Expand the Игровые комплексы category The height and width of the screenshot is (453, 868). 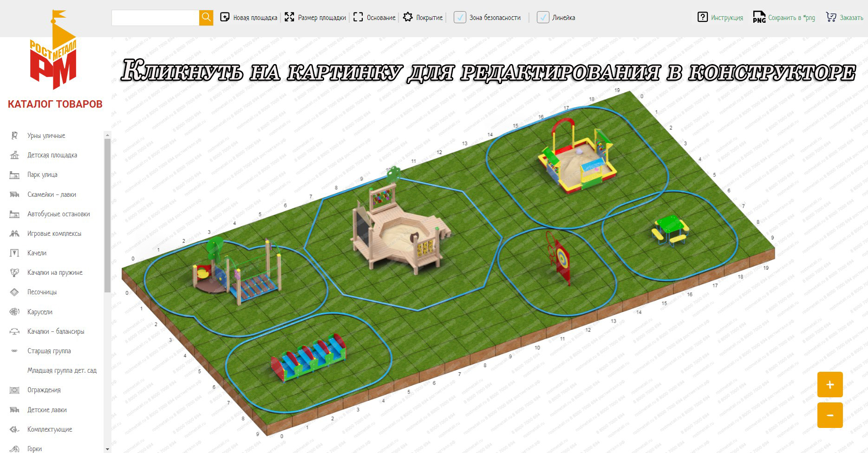point(54,233)
